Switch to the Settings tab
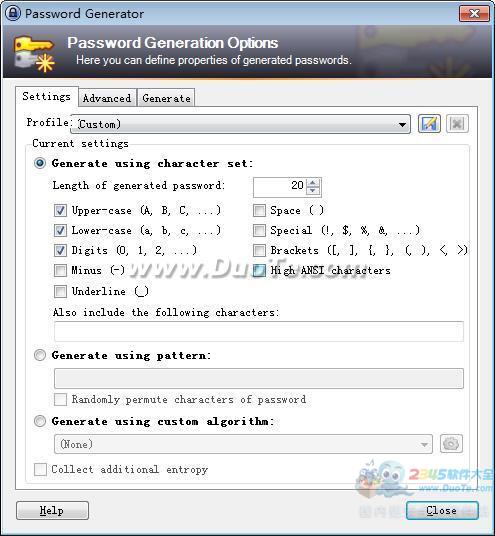The image size is (495, 536). 46,96
